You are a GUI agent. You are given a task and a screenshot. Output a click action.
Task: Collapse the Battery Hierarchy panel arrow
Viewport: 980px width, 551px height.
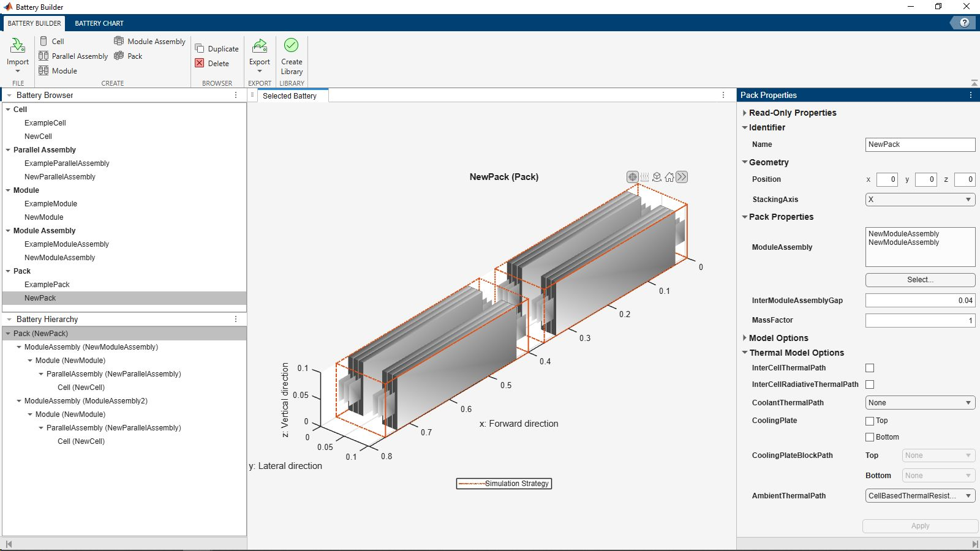(9, 320)
